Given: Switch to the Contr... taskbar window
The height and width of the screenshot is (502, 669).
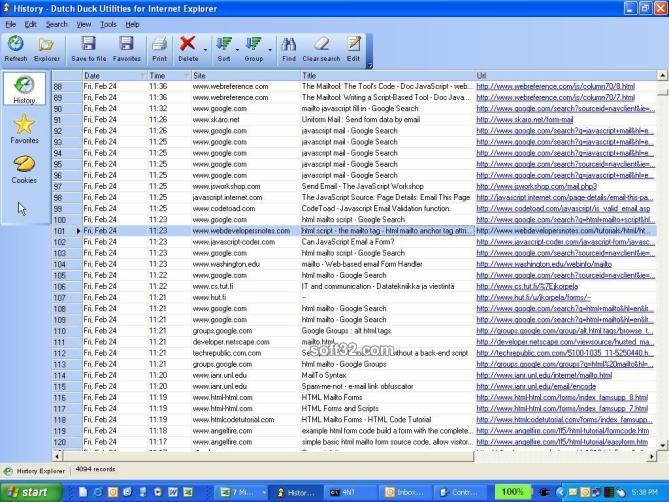Looking at the screenshot, I should point(460,492).
